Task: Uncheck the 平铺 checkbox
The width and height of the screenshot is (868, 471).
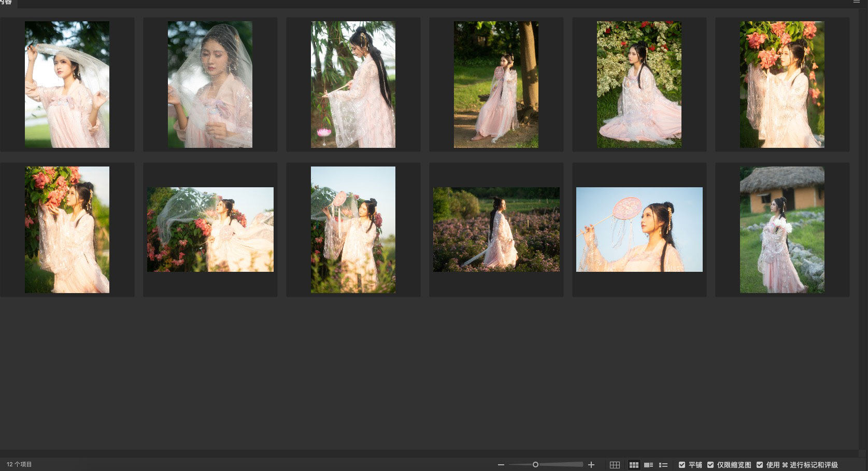Action: (682, 465)
